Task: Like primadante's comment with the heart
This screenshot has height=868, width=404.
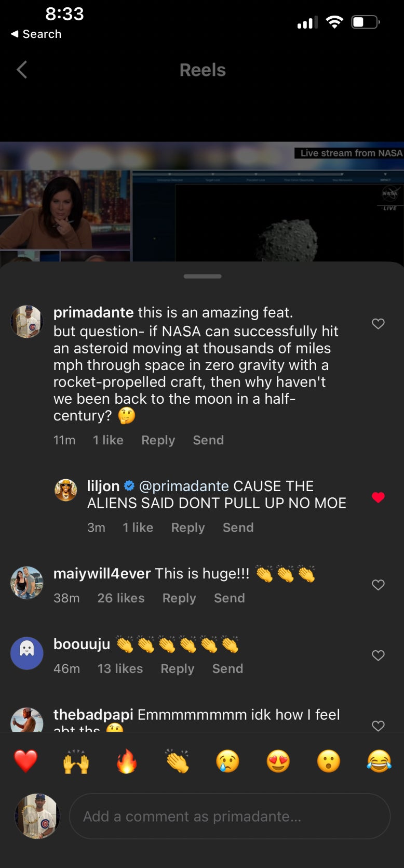Action: (x=378, y=324)
